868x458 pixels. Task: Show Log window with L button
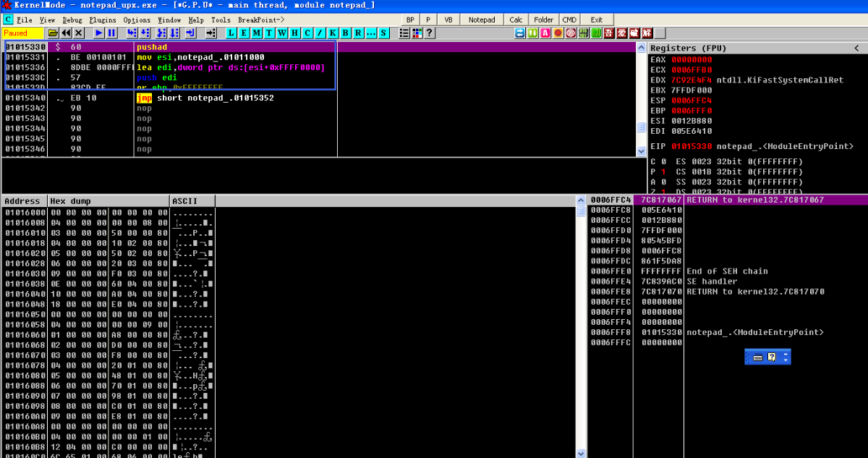tap(231, 33)
